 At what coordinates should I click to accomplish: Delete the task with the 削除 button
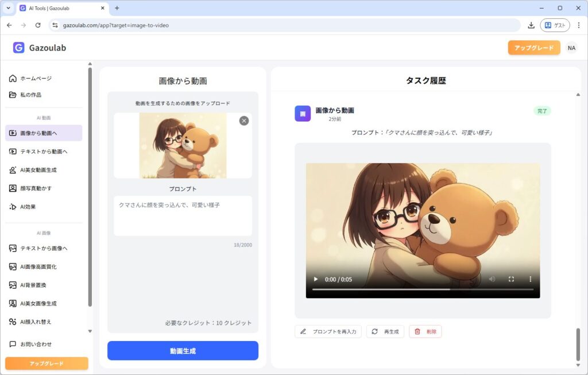pos(425,331)
